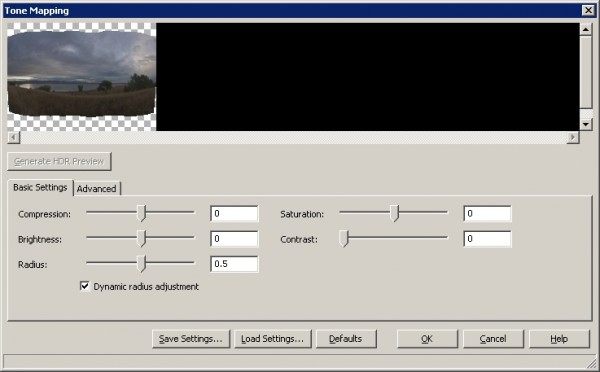The image size is (600, 372).
Task: Click the Radius slider handle
Action: click(x=142, y=263)
